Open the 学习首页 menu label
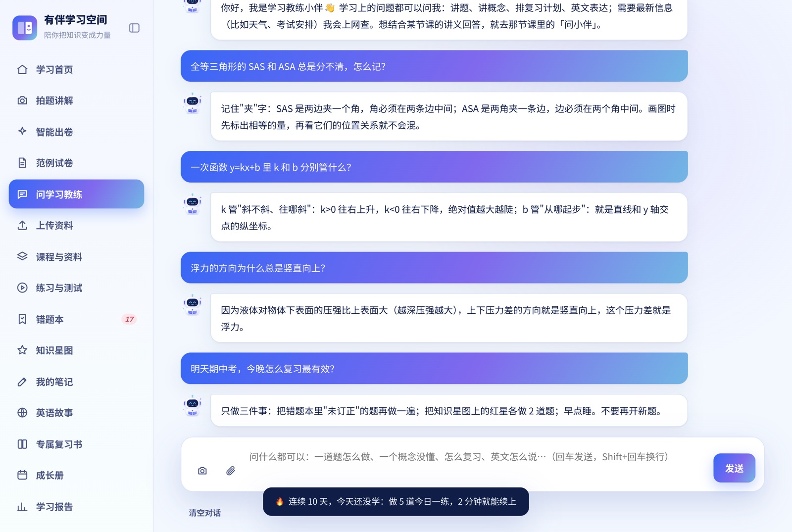Screen dimensions: 792x532 coord(54,69)
